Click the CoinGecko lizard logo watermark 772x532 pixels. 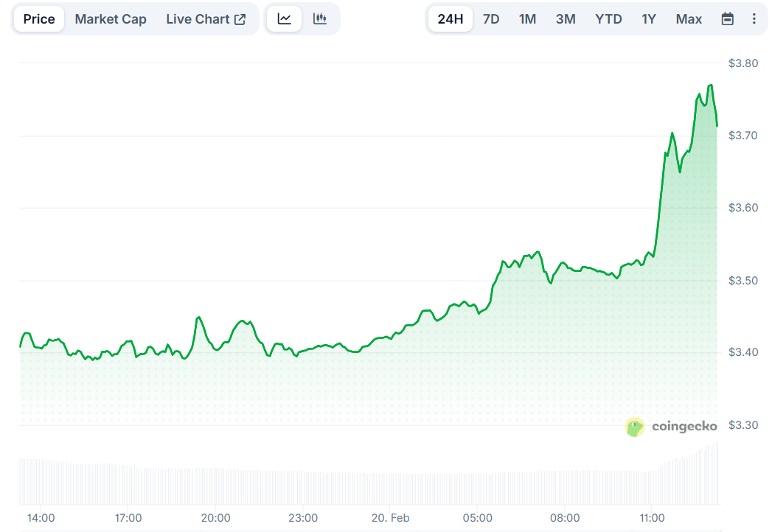(x=634, y=426)
